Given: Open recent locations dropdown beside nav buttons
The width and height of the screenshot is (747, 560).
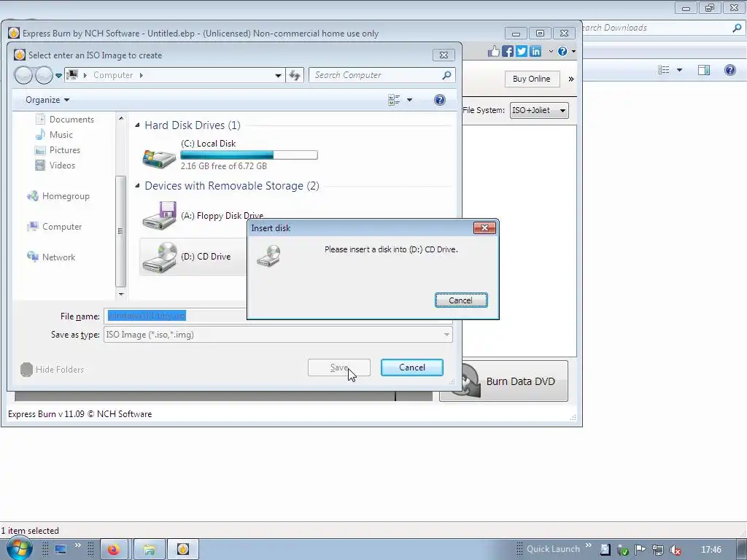Looking at the screenshot, I should (x=58, y=75).
